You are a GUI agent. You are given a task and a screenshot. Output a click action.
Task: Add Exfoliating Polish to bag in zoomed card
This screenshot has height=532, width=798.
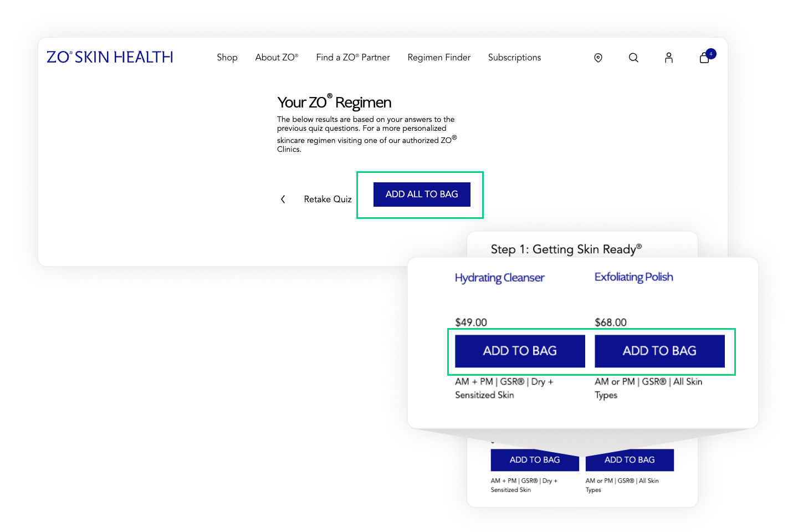tap(659, 351)
